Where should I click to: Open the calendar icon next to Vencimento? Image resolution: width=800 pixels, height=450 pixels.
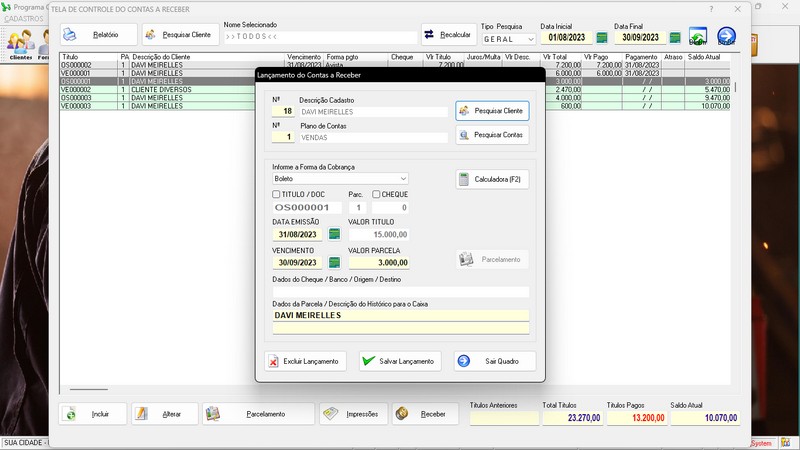click(334, 263)
